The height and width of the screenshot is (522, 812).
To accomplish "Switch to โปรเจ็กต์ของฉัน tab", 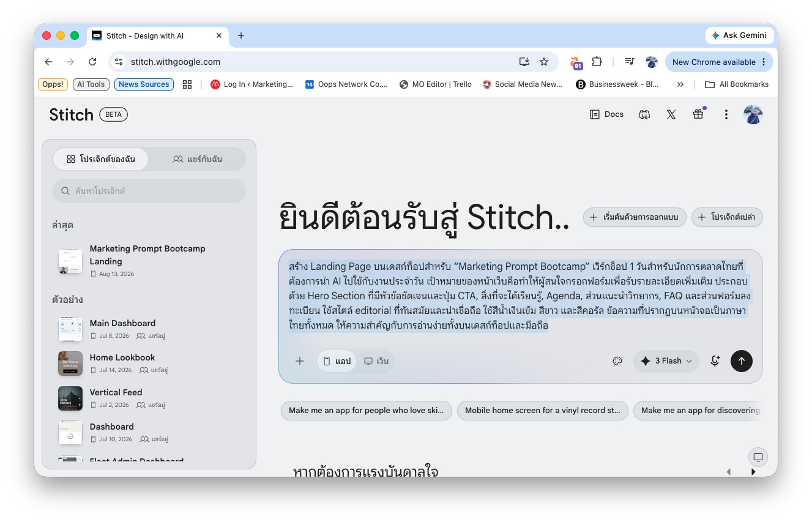I will point(100,159).
